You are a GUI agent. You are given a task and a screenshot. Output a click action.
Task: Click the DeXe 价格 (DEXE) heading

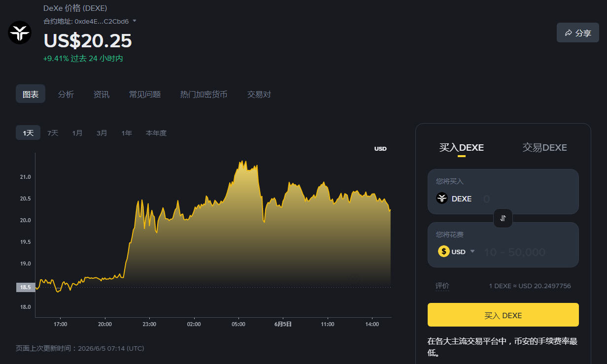click(75, 8)
